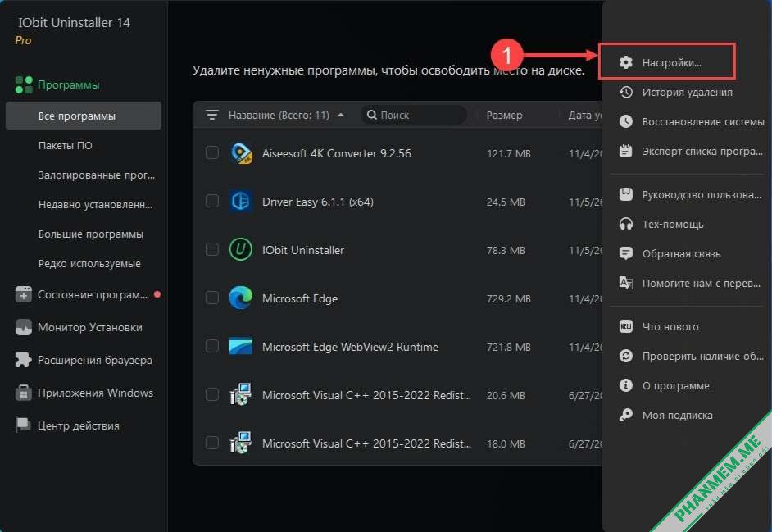Check the 20.6 MB Visual C++ checkbox
Image resolution: width=772 pixels, height=532 pixels.
(x=212, y=394)
